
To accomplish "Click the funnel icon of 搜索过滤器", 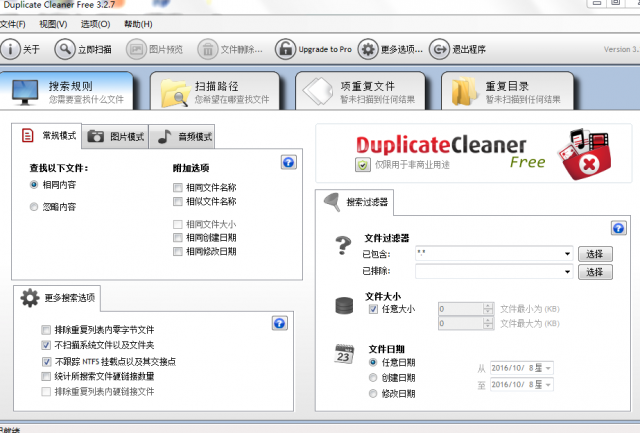I will pyautogui.click(x=332, y=202).
